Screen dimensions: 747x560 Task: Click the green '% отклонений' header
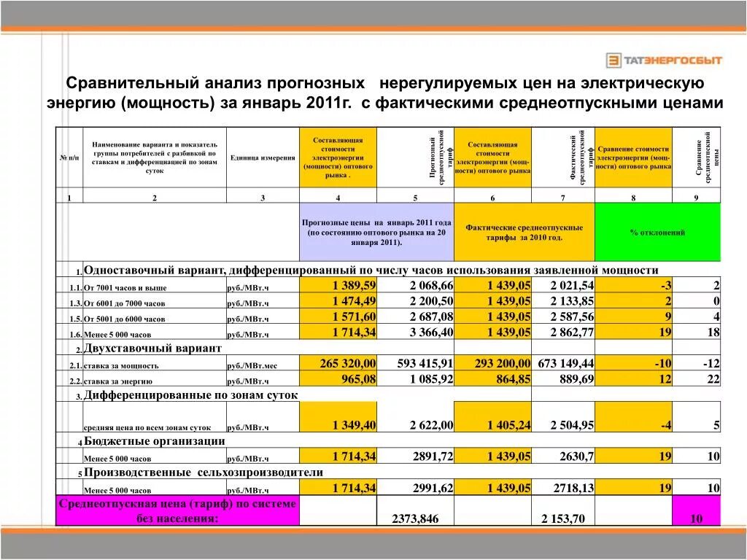point(657,233)
